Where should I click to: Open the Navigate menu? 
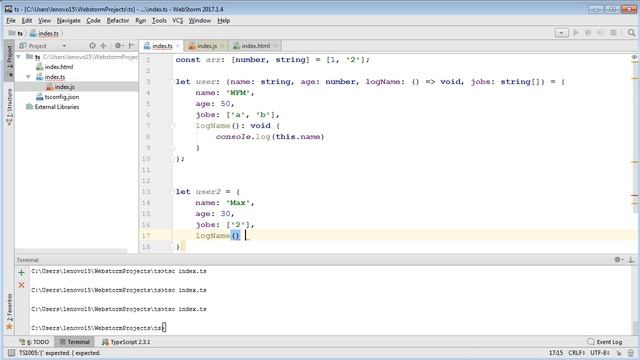[x=68, y=20]
